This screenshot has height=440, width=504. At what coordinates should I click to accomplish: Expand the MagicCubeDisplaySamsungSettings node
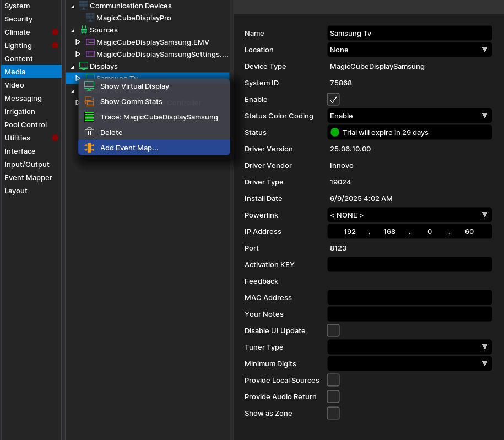[78, 53]
